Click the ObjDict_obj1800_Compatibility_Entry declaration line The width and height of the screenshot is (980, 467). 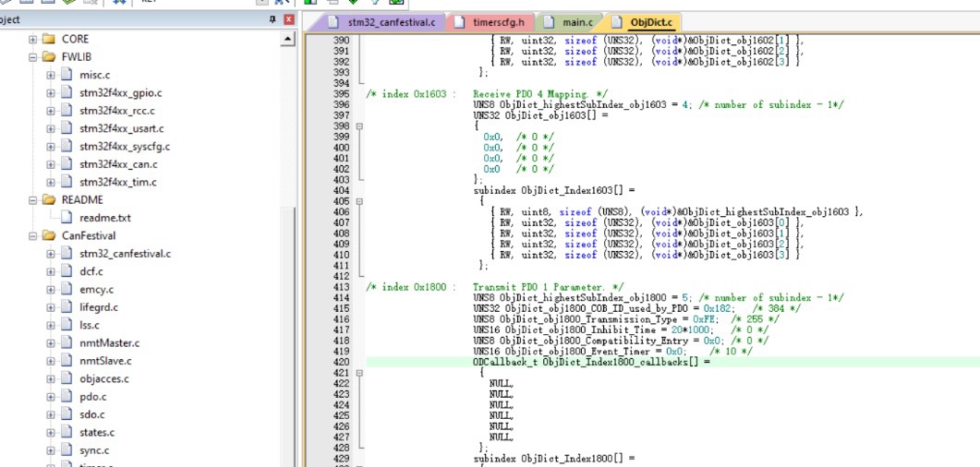click(x=621, y=341)
